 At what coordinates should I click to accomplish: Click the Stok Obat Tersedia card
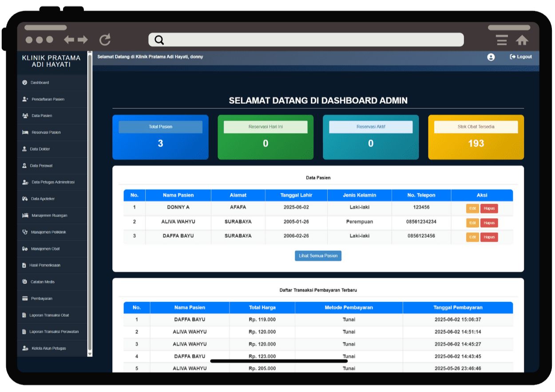(476, 137)
